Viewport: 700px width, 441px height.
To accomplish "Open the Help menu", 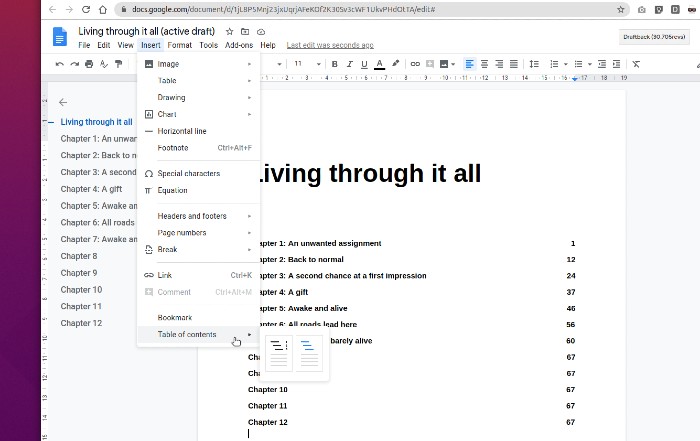I will coord(268,45).
